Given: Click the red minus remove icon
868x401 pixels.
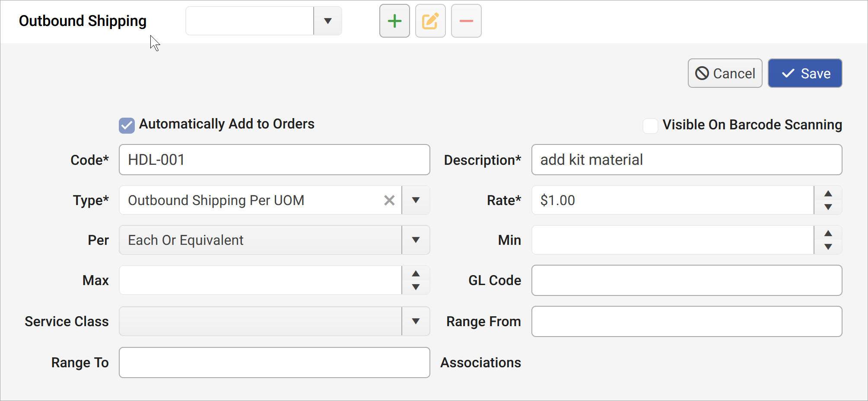Looking at the screenshot, I should point(466,20).
